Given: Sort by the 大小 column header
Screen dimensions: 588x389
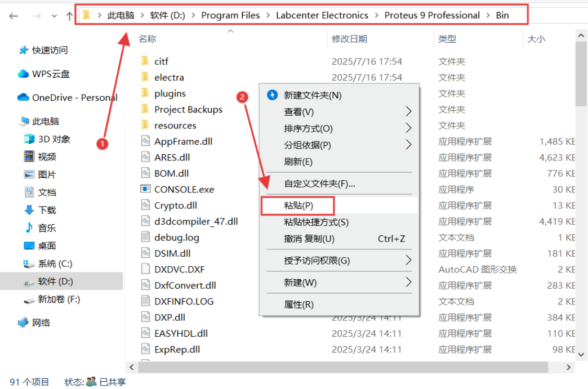Looking at the screenshot, I should [536, 39].
